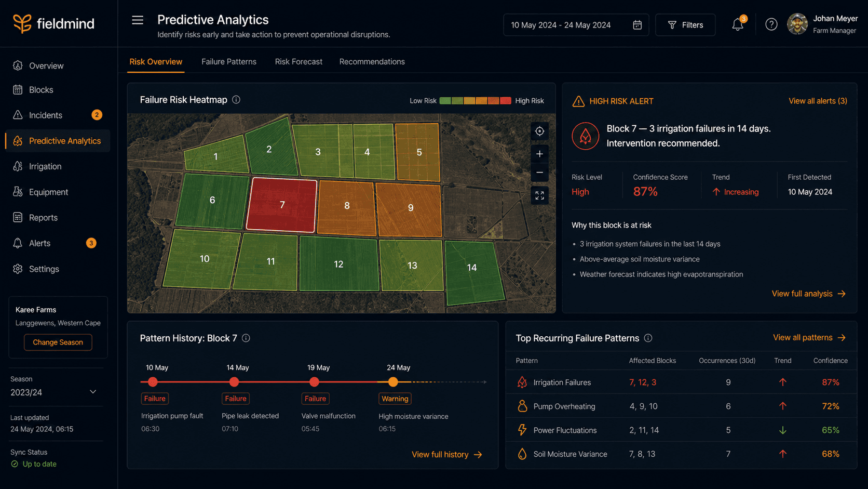Click Top Recurring Failure Patterns info icon
This screenshot has width=868, height=489.
648,338
